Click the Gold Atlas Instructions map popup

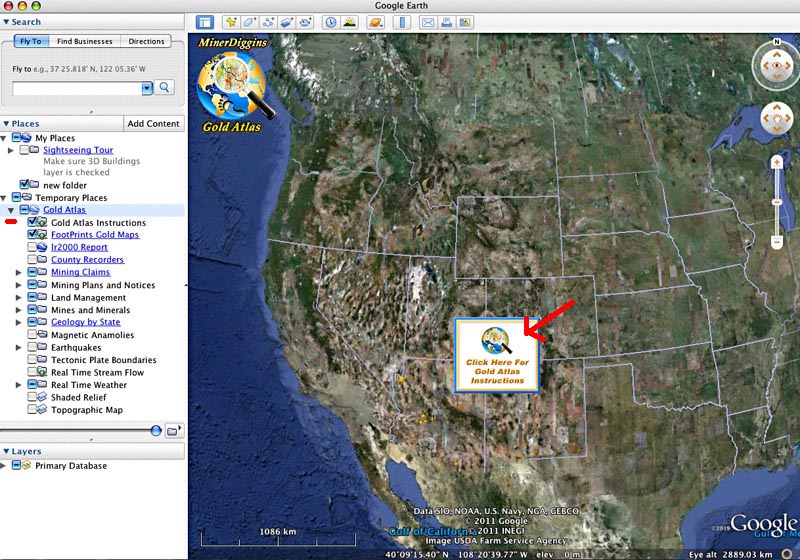497,355
